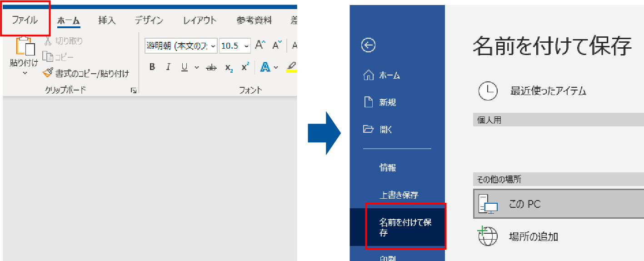Expand underline style dropdown arrow
Screen dimensions: 644x261
(x=196, y=68)
